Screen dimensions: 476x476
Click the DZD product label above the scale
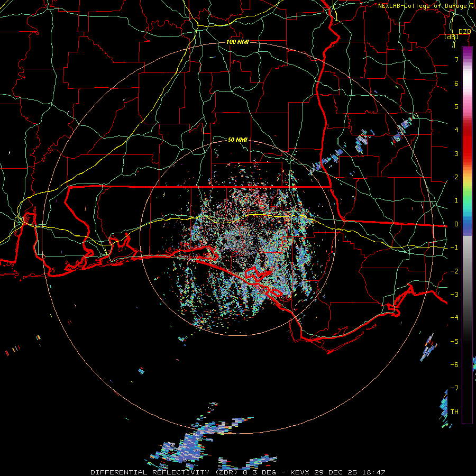tap(464, 32)
